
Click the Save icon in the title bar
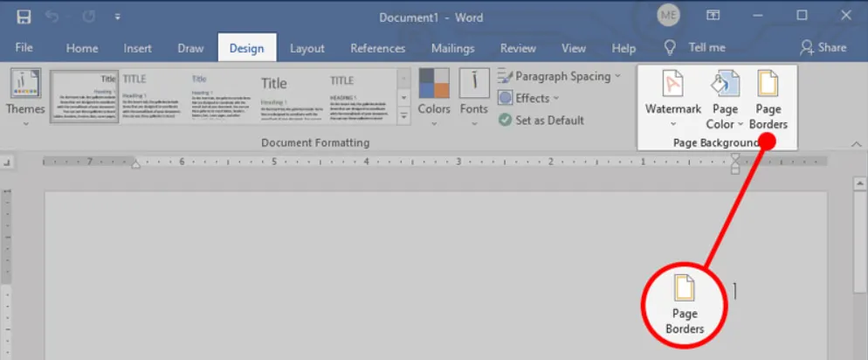24,17
